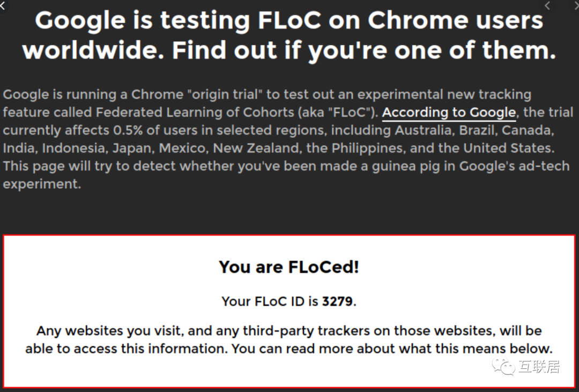Click the "Google is testing FLoC" headline

[x=289, y=35]
